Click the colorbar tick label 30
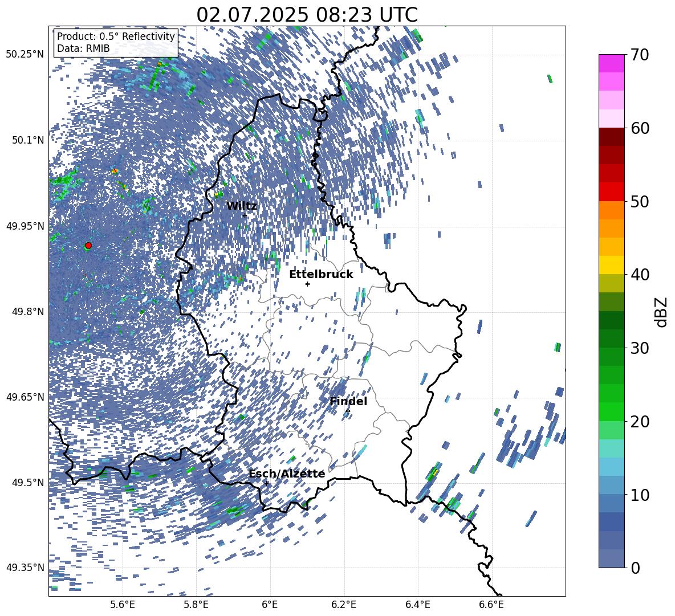The image size is (675, 616). (640, 348)
